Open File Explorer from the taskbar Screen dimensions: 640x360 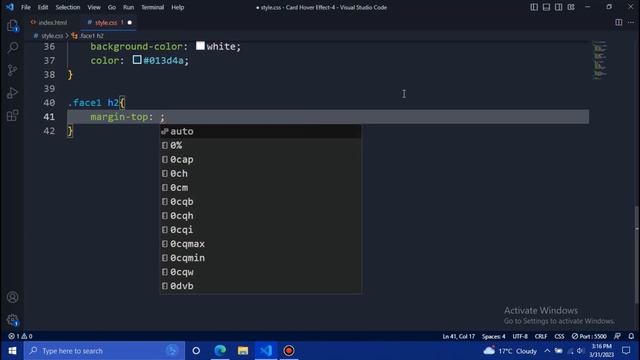(x=243, y=351)
